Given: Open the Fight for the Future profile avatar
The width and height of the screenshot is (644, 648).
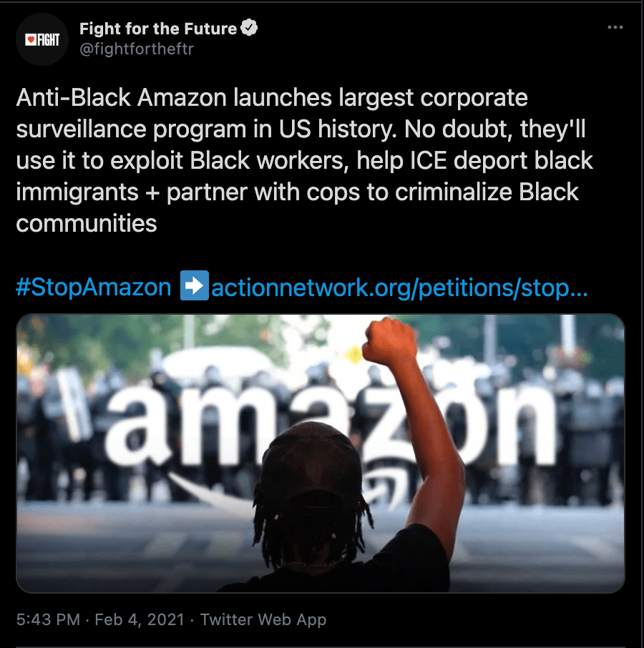Looking at the screenshot, I should pos(42,39).
